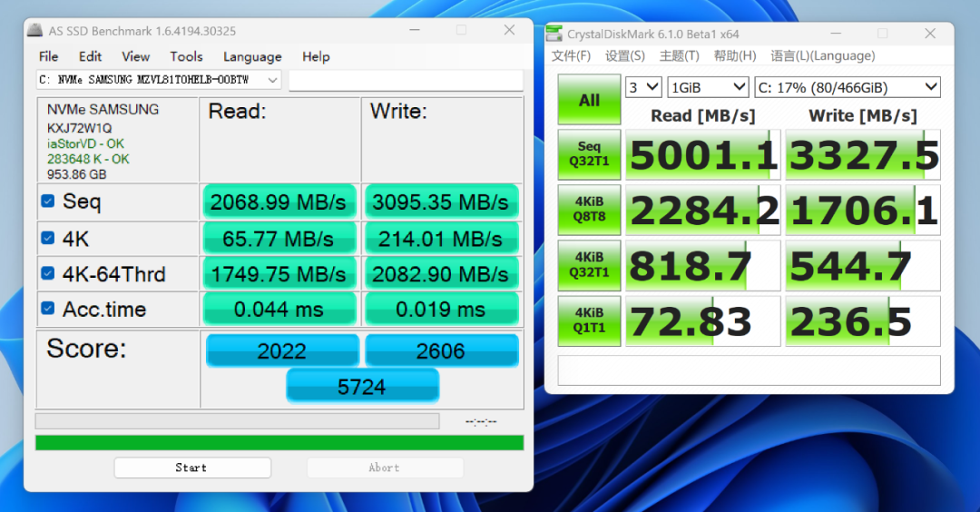Toggle the Acc.time test checkbox
Screen dimensions: 980x512
point(47,309)
